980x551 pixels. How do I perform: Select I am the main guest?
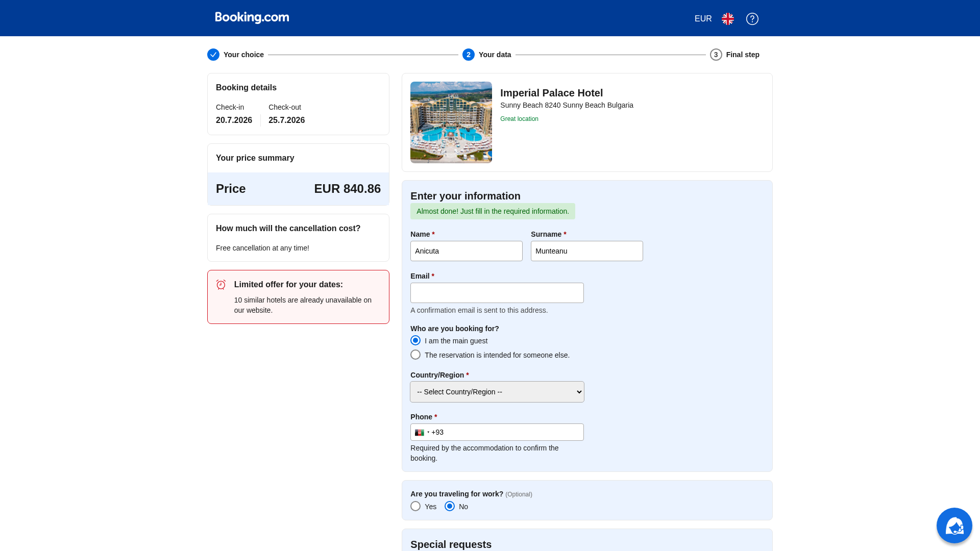pyautogui.click(x=415, y=340)
